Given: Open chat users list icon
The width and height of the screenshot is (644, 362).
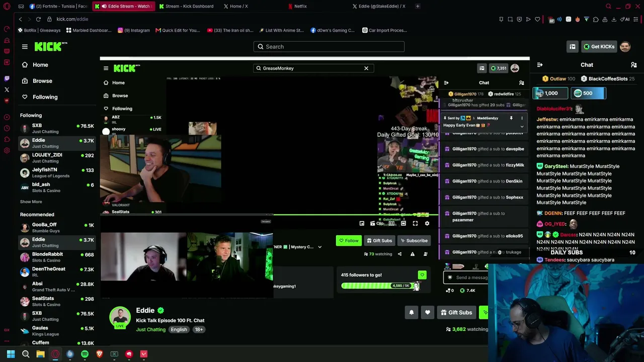Looking at the screenshot, I should (x=634, y=65).
